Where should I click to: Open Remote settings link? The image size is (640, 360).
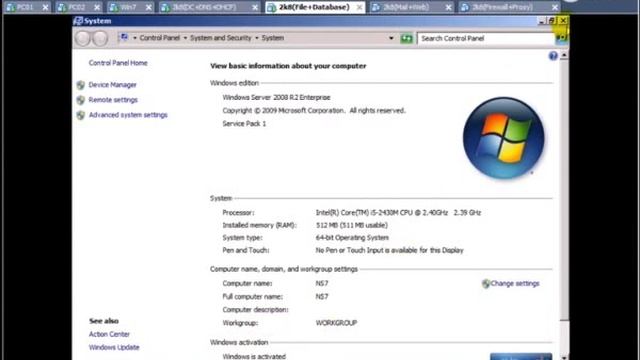pos(113,100)
